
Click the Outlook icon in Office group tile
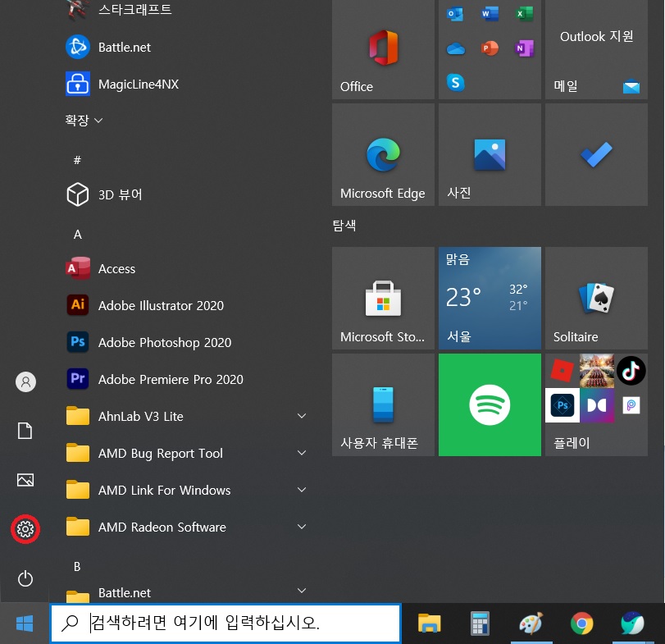coord(455,14)
